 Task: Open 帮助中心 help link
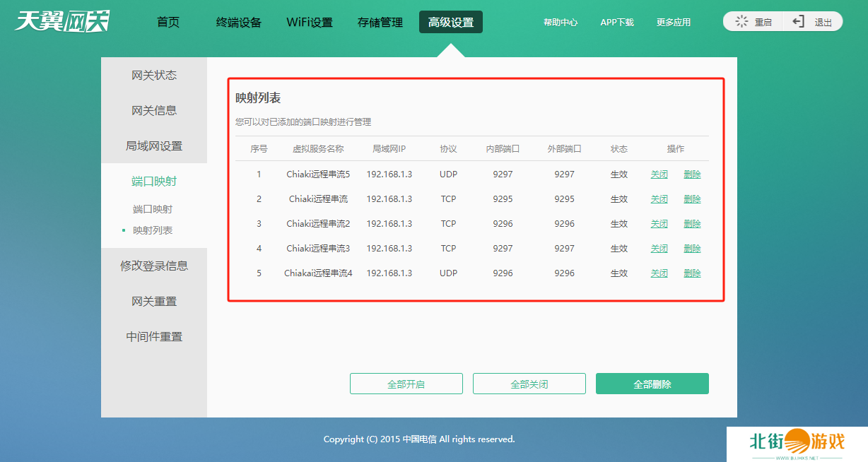click(x=561, y=23)
